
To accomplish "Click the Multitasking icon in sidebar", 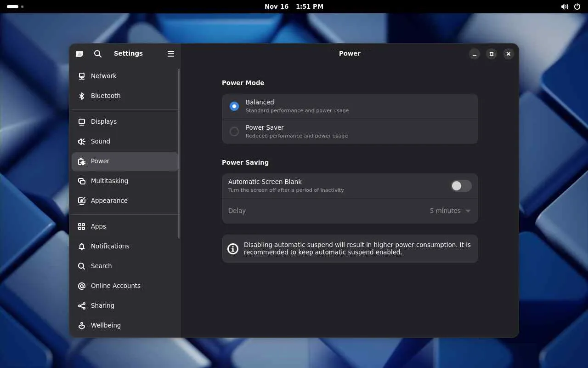I will pyautogui.click(x=82, y=181).
